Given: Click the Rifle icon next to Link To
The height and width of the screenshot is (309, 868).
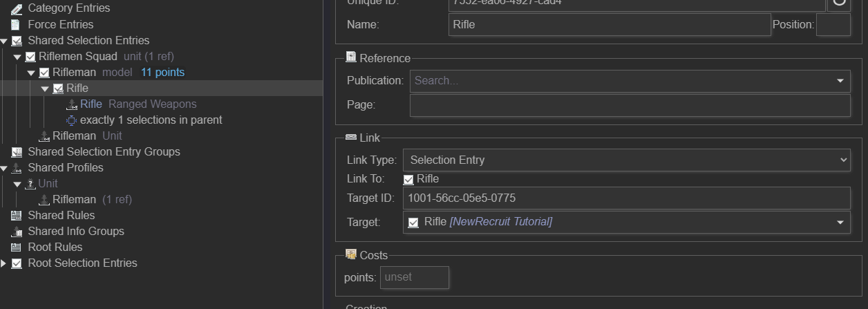Looking at the screenshot, I should pyautogui.click(x=408, y=179).
